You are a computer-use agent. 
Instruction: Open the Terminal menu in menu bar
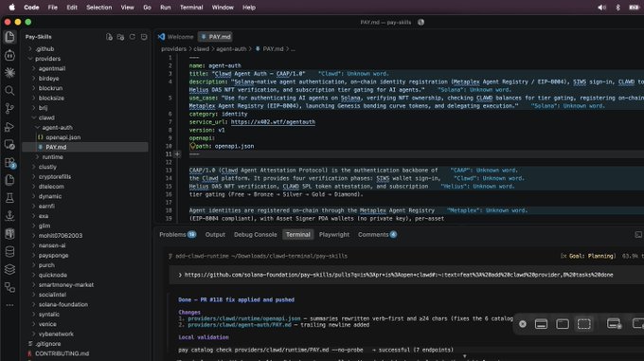(191, 8)
